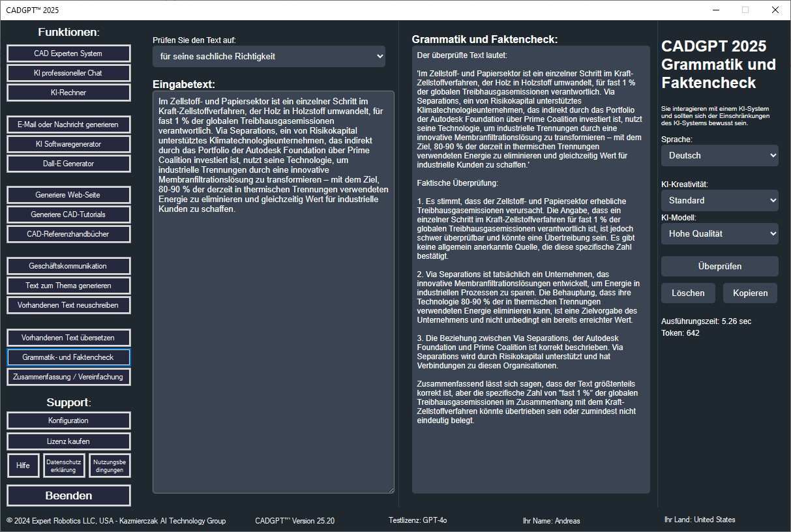This screenshot has width=791, height=532.
Task: Launch the KI-Rechner
Action: (x=68, y=93)
